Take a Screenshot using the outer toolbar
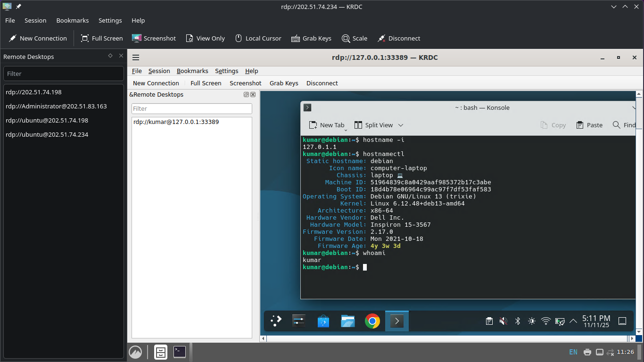Image resolution: width=644 pixels, height=362 pixels. [154, 39]
